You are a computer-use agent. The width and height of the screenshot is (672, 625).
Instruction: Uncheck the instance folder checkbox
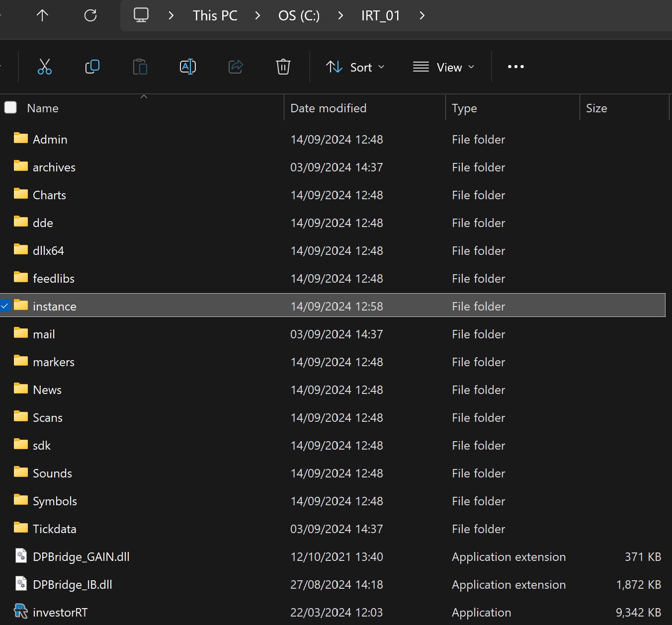4,306
